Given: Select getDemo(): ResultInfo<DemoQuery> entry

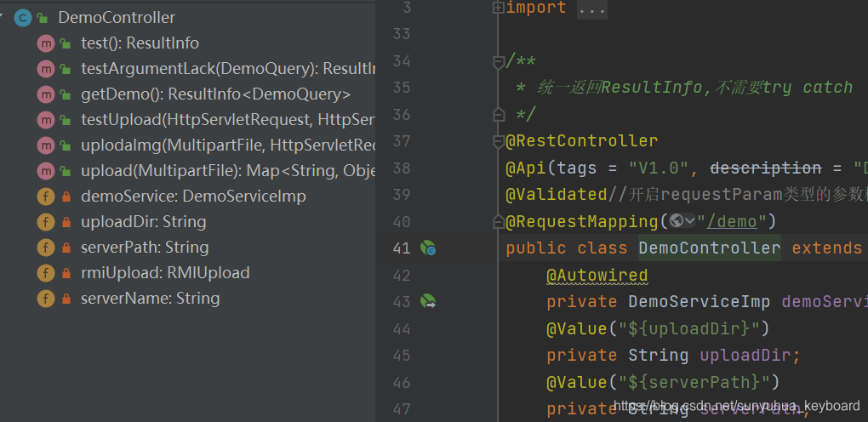Looking at the screenshot, I should tap(216, 94).
